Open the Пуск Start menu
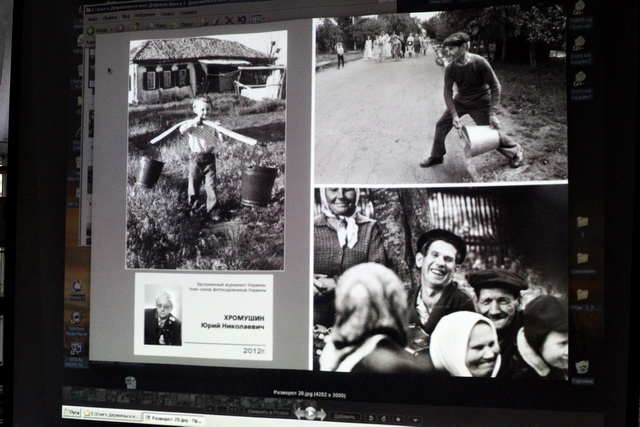640x427 pixels. 73,413
